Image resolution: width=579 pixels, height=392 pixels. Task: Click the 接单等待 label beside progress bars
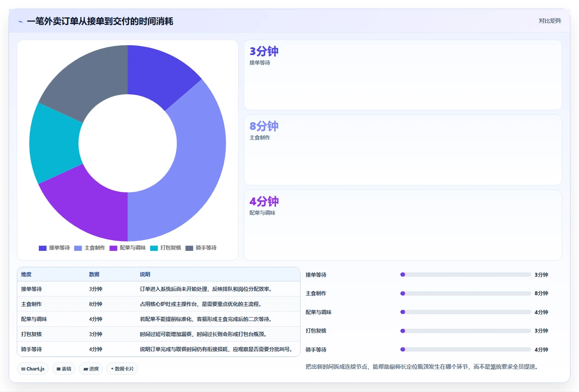316,275
